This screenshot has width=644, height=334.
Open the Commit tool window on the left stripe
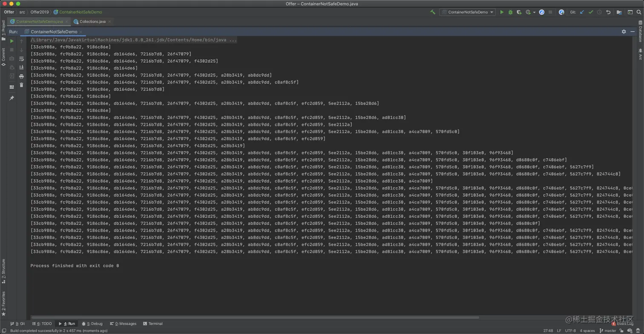(3, 57)
